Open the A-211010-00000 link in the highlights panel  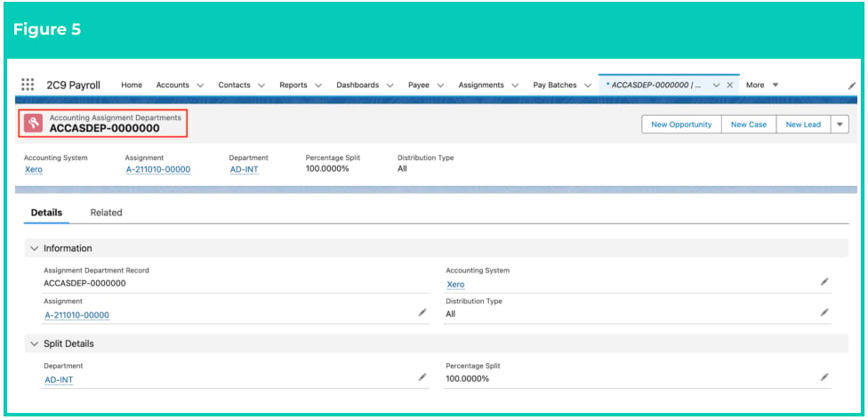[x=157, y=169]
